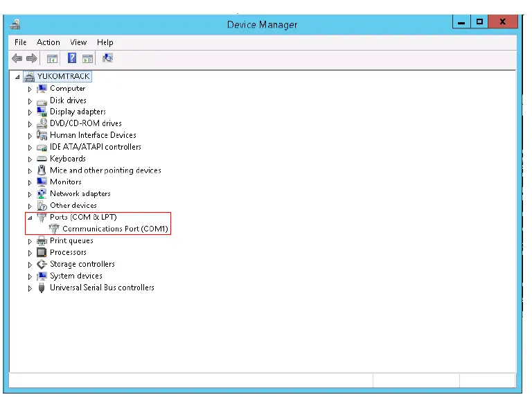This screenshot has width=532, height=397.
Task: Expand the Network adapters category
Action: (30, 195)
